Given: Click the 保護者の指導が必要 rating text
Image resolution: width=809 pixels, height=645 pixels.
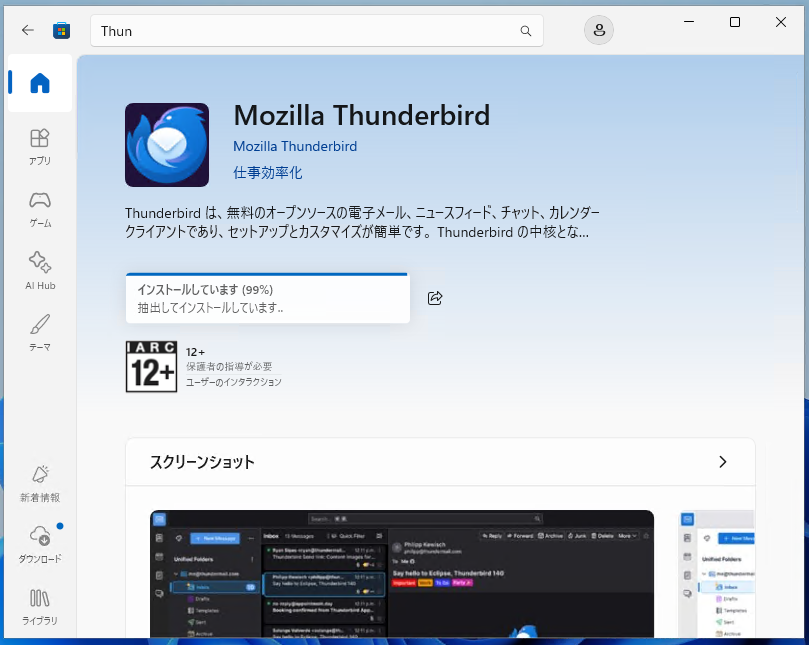Looking at the screenshot, I should [x=229, y=366].
